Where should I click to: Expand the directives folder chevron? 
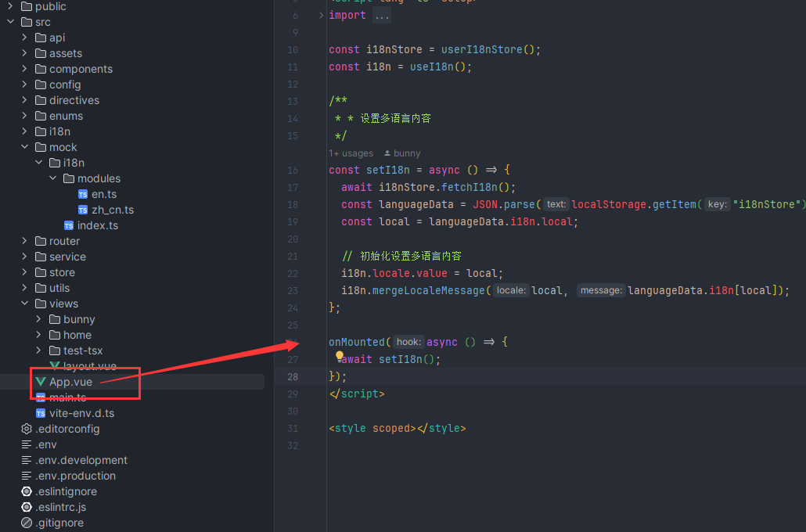coord(25,100)
